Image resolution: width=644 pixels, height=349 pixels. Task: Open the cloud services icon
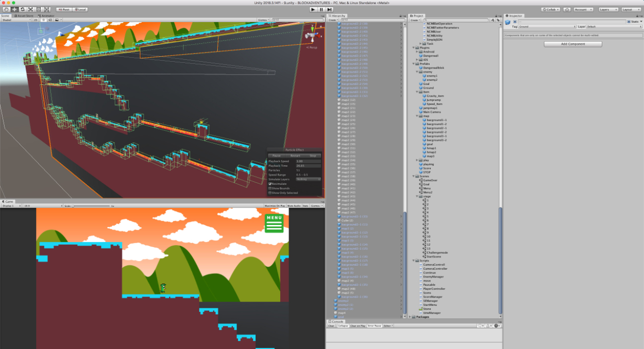click(x=567, y=9)
